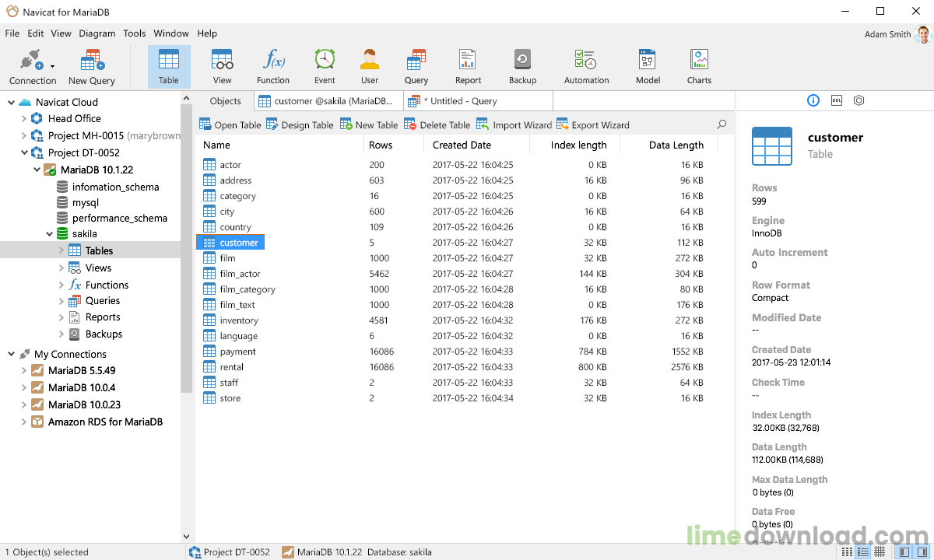Image resolution: width=934 pixels, height=560 pixels.
Task: Click New Query in the toolbar
Action: pyautogui.click(x=92, y=68)
